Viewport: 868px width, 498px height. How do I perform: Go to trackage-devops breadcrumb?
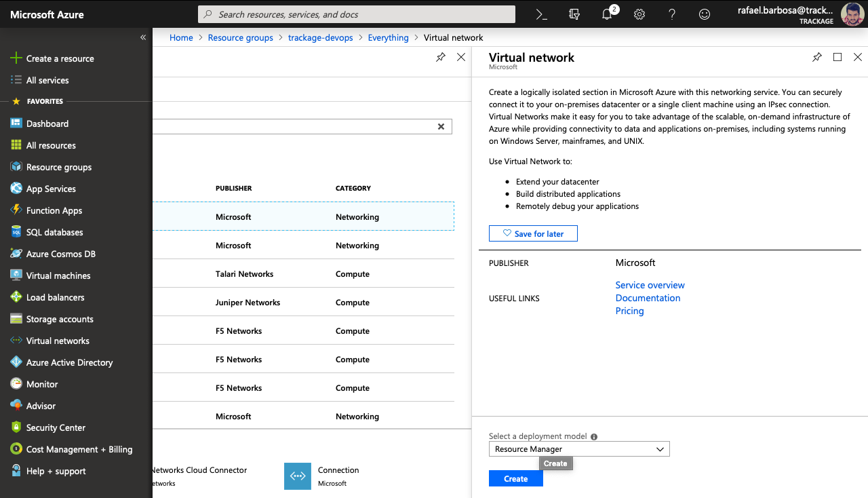point(321,38)
